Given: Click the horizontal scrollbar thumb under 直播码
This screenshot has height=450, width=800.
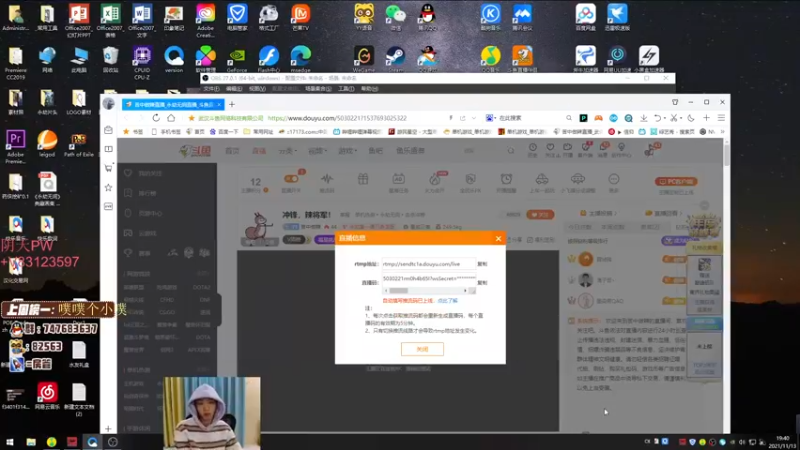Looking at the screenshot, I should coord(398,291).
